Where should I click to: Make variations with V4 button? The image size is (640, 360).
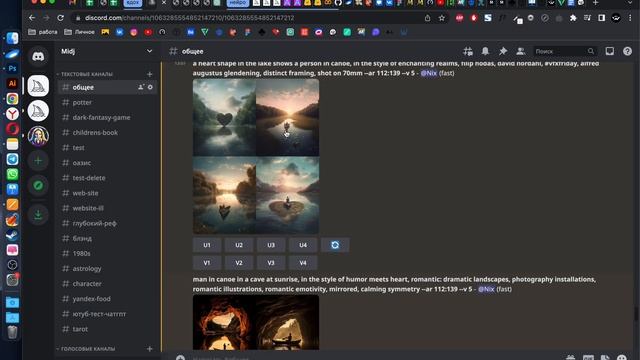tap(303, 263)
